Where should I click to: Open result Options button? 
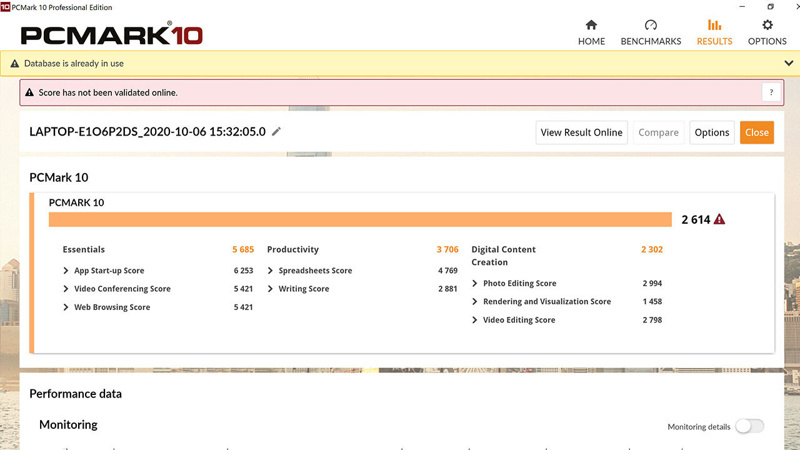click(x=712, y=133)
